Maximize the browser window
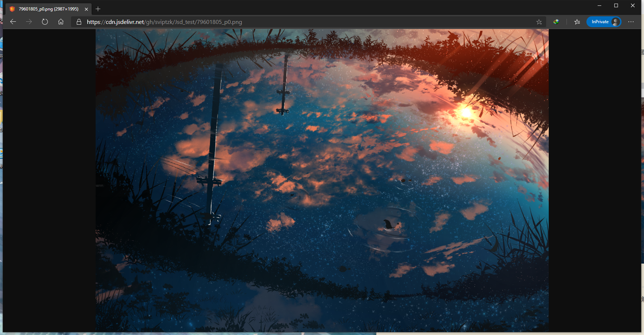The height and width of the screenshot is (335, 644). [616, 5]
